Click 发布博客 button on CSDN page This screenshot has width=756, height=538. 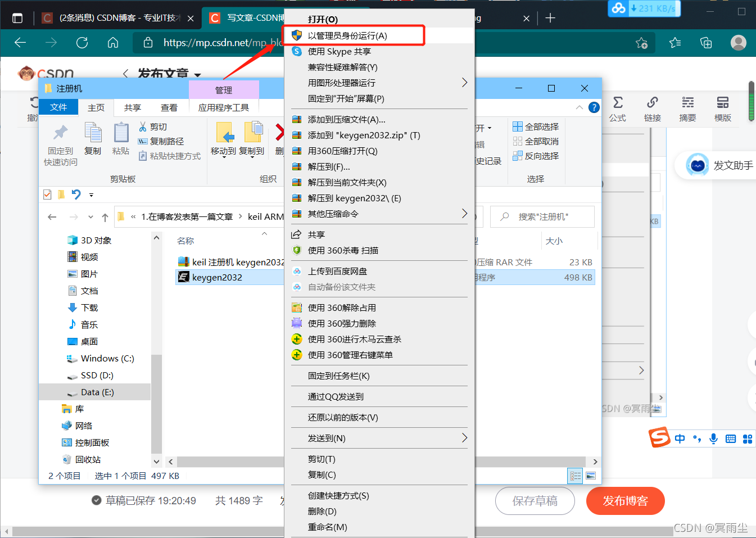coord(625,500)
